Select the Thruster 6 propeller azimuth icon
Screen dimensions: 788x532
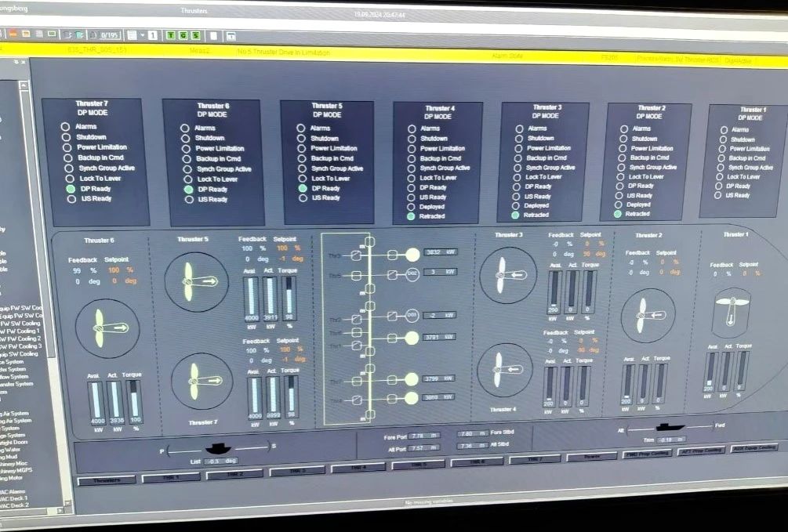pyautogui.click(x=107, y=328)
